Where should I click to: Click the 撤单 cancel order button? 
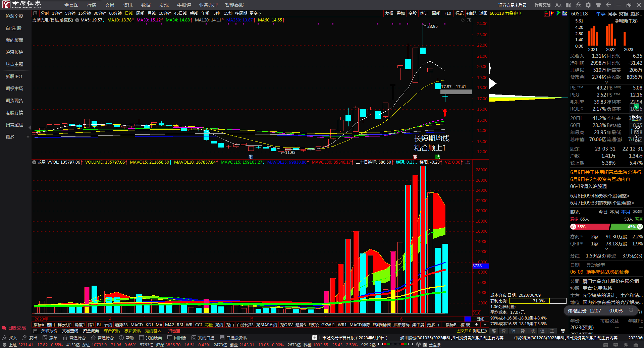click(50, 338)
